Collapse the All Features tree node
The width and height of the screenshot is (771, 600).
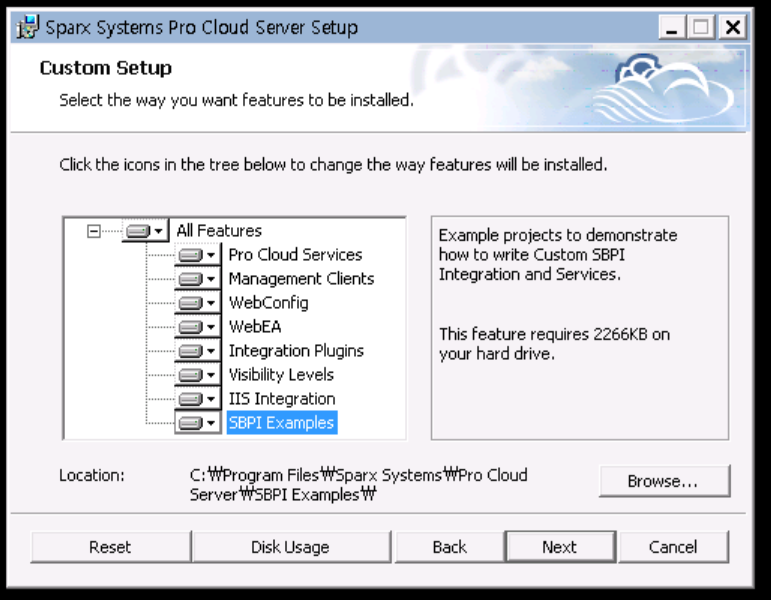click(93, 231)
